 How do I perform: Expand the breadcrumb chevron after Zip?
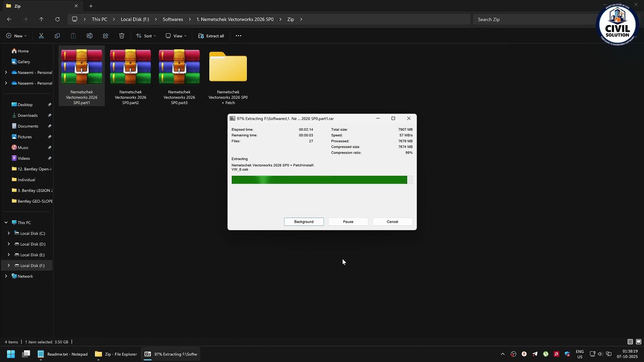[x=301, y=19]
